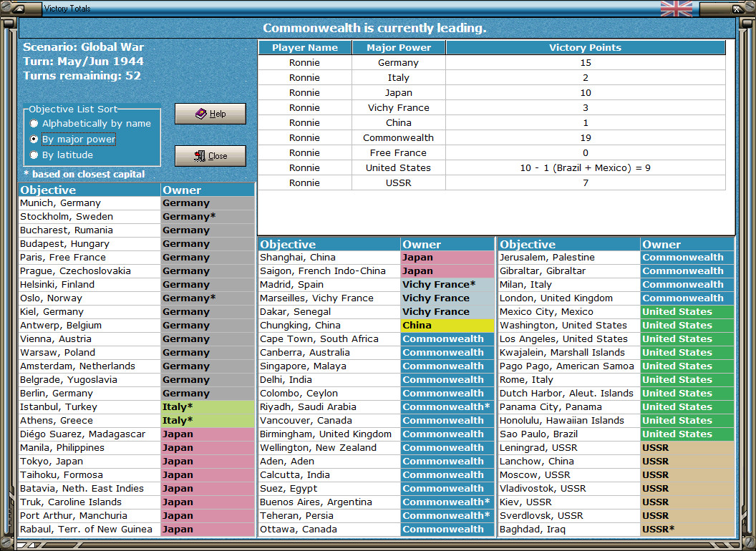Select Vladivostok, USSR objective

tap(569, 488)
